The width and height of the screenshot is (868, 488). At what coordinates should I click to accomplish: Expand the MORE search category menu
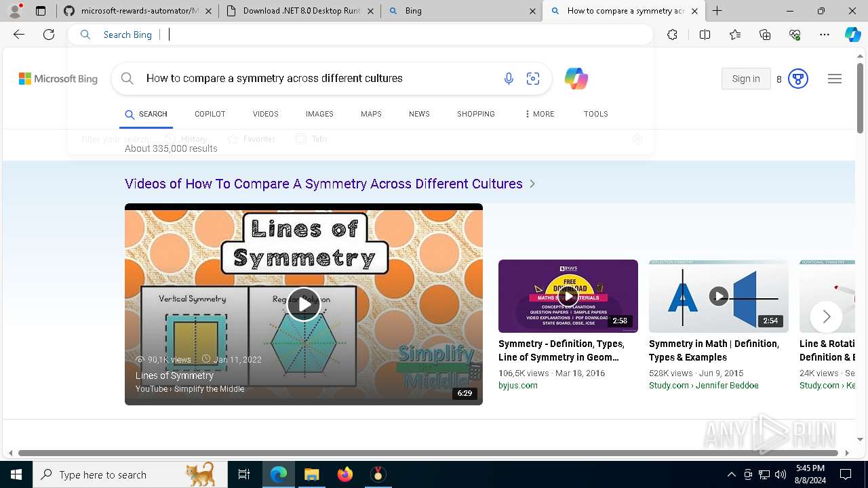coord(540,114)
